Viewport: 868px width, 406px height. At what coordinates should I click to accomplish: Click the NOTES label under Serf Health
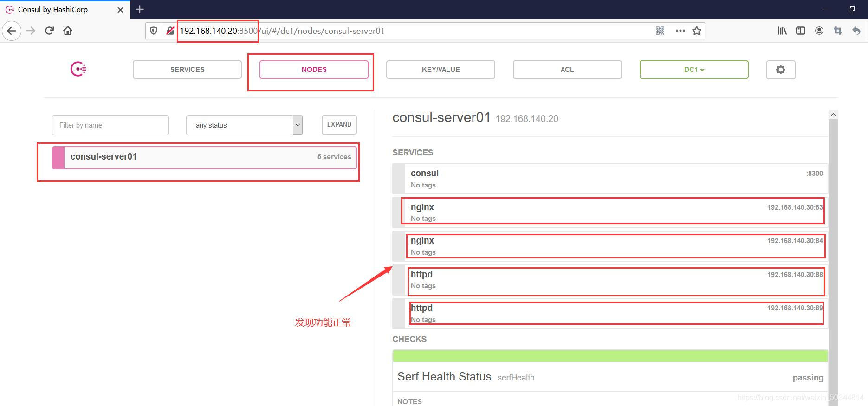point(409,402)
